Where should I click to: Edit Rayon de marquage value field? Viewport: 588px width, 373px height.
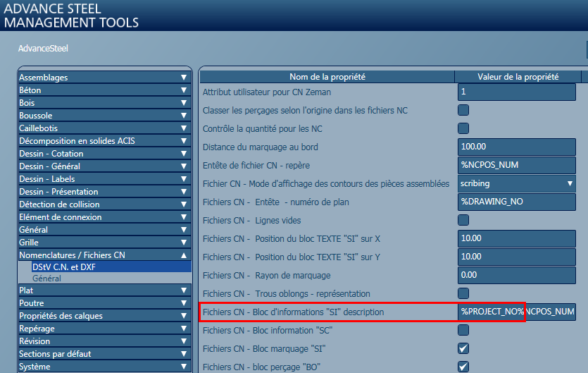pos(517,275)
